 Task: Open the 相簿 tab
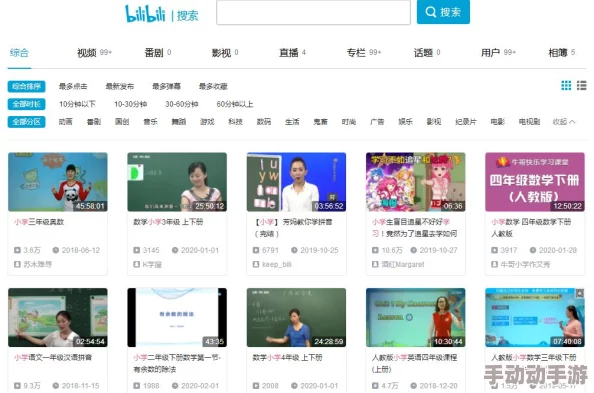[562, 53]
